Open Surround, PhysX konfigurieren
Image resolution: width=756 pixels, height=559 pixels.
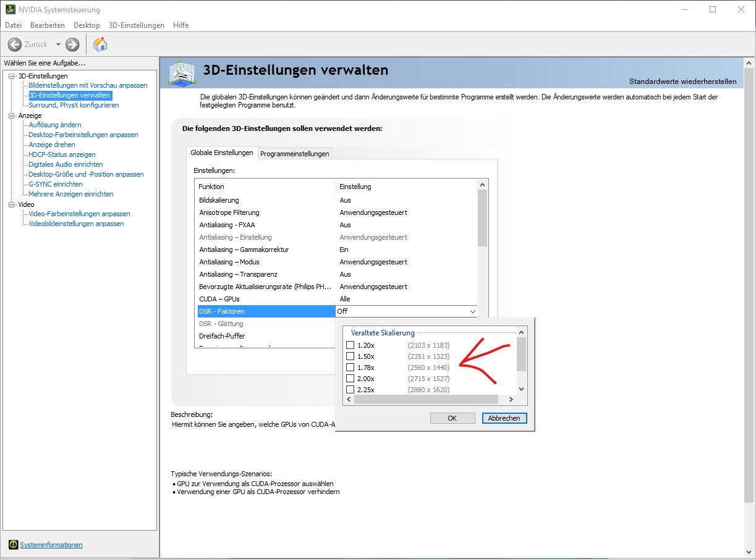[74, 105]
